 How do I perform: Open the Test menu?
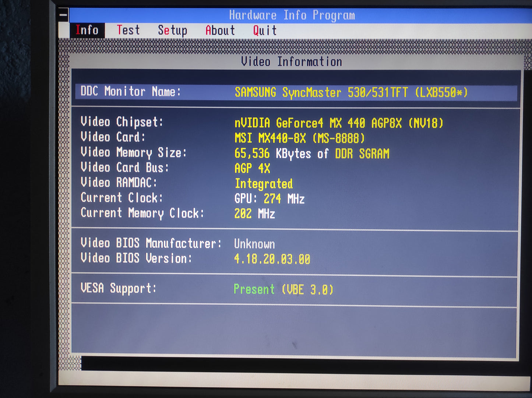(128, 30)
